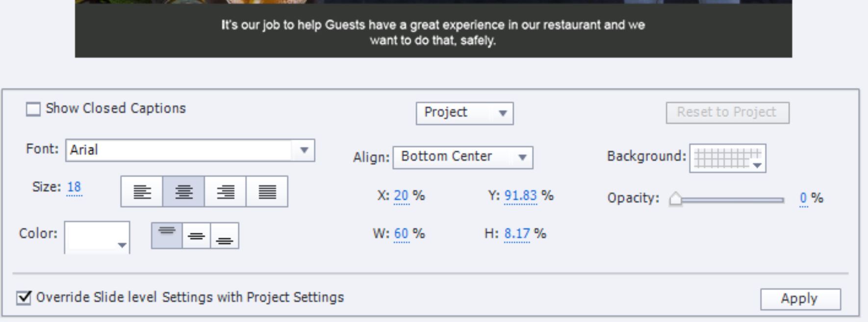The image size is (868, 322).
Task: Open the Project scope dropdown
Action: pyautogui.click(x=464, y=113)
